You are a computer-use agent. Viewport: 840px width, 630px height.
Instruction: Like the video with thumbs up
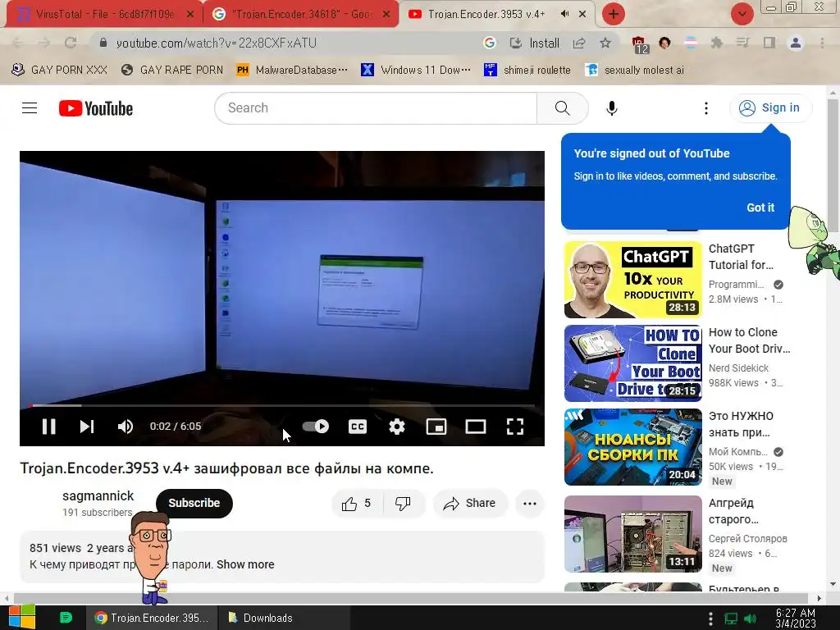pos(358,503)
